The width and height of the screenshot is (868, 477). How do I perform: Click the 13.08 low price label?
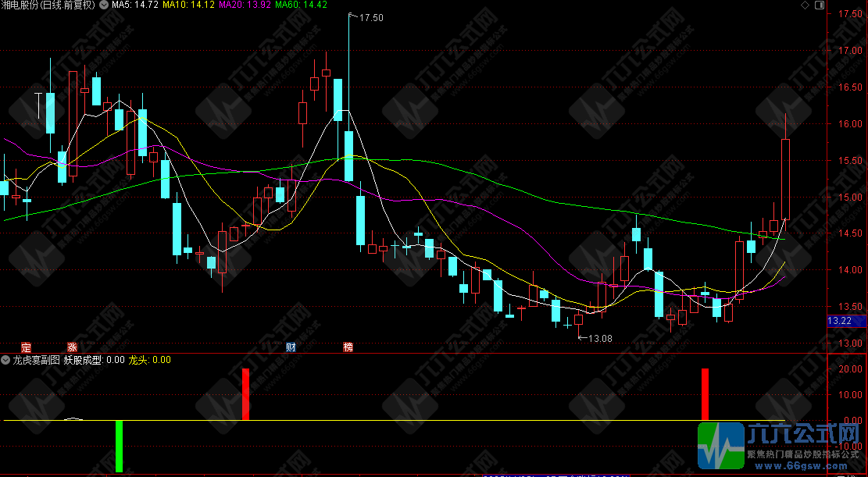pos(600,338)
